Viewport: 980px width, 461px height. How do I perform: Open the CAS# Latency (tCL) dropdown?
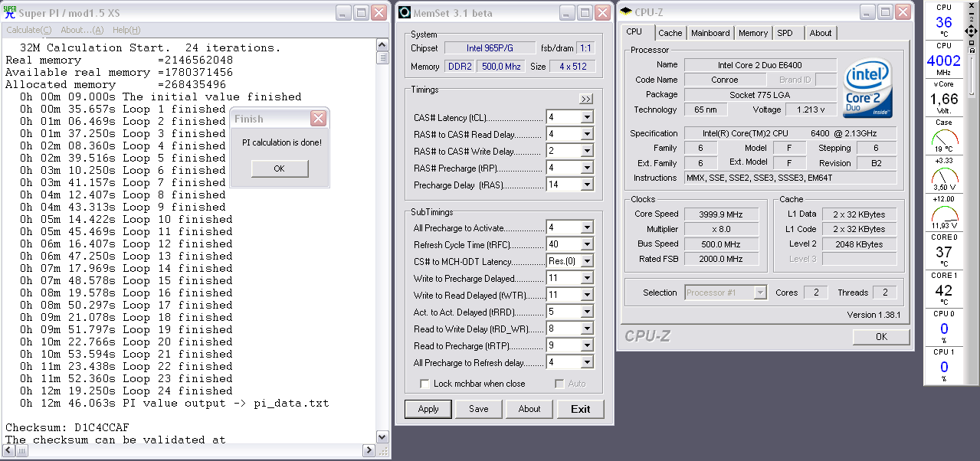pos(587,117)
